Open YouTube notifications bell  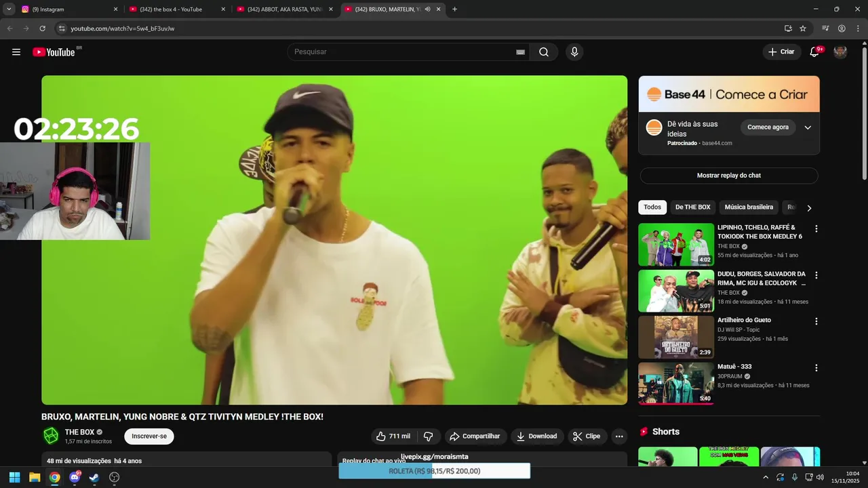click(814, 52)
